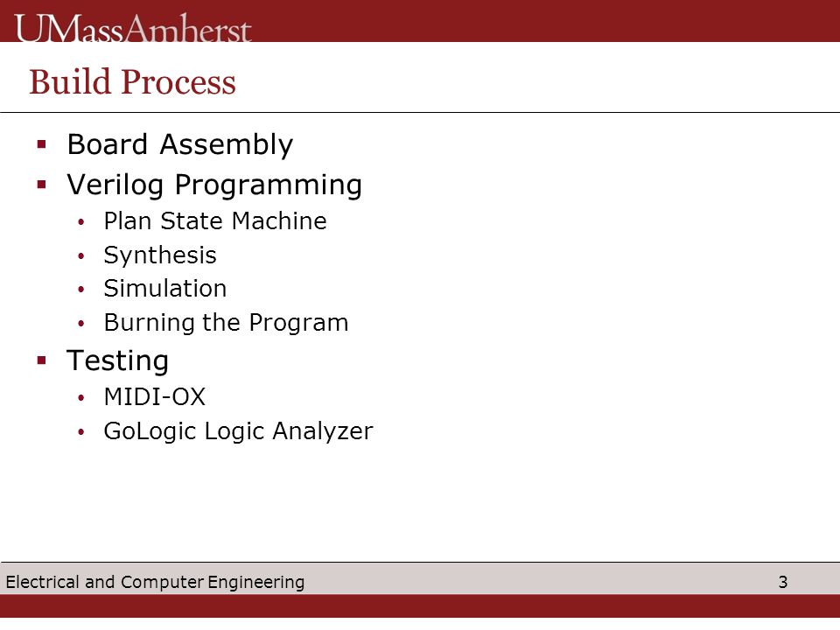Click the UMassAmherst logo
Viewport: 840px width, 630px height.
(x=133, y=28)
